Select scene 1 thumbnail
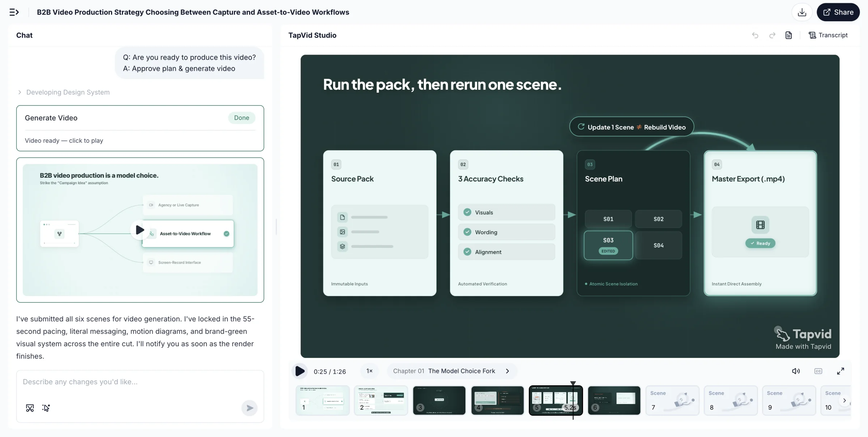Image resolution: width=868 pixels, height=437 pixels. click(323, 400)
